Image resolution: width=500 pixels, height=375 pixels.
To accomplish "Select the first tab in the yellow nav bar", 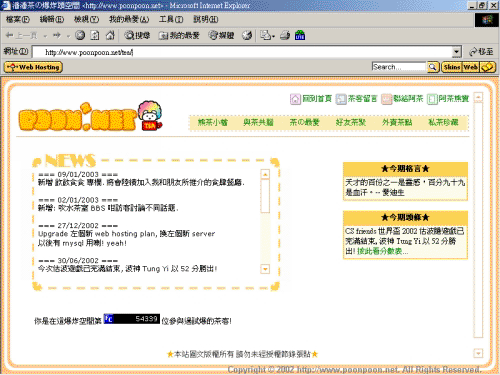I will pyautogui.click(x=212, y=122).
